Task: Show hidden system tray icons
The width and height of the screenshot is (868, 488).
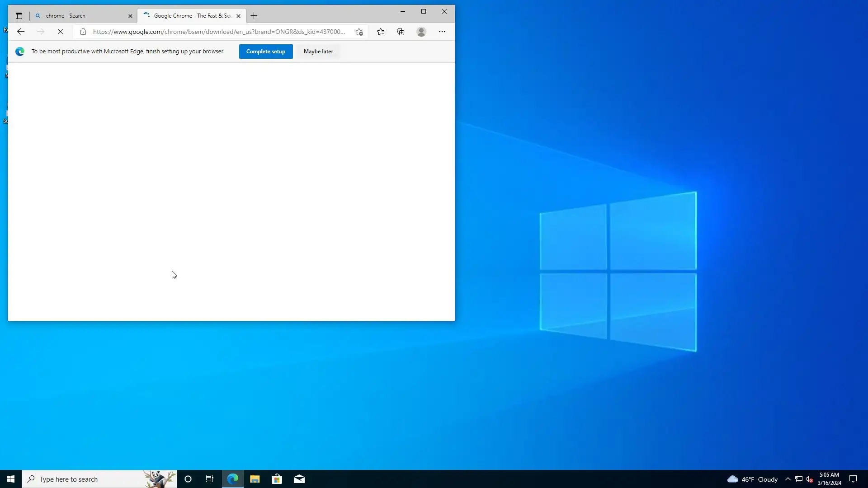Action: tap(788, 479)
